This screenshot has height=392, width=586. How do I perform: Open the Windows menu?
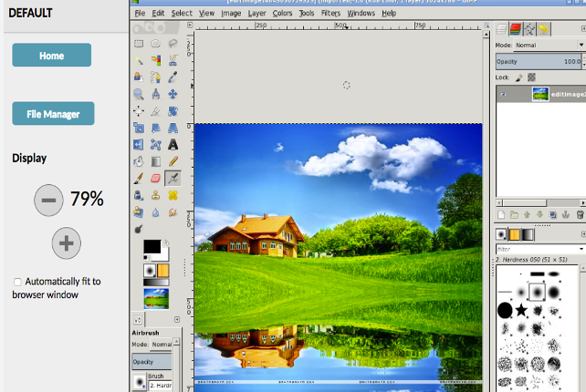click(x=361, y=13)
